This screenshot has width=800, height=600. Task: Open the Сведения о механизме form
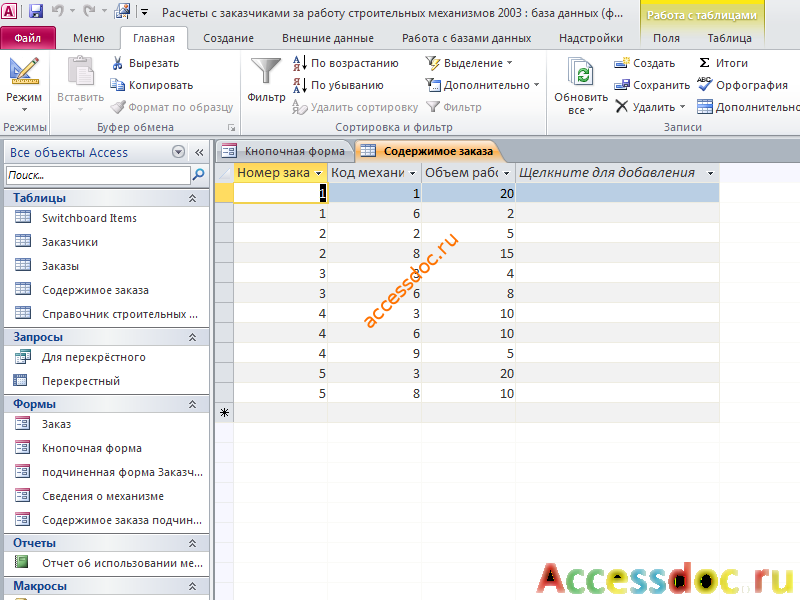pyautogui.click(x=103, y=496)
